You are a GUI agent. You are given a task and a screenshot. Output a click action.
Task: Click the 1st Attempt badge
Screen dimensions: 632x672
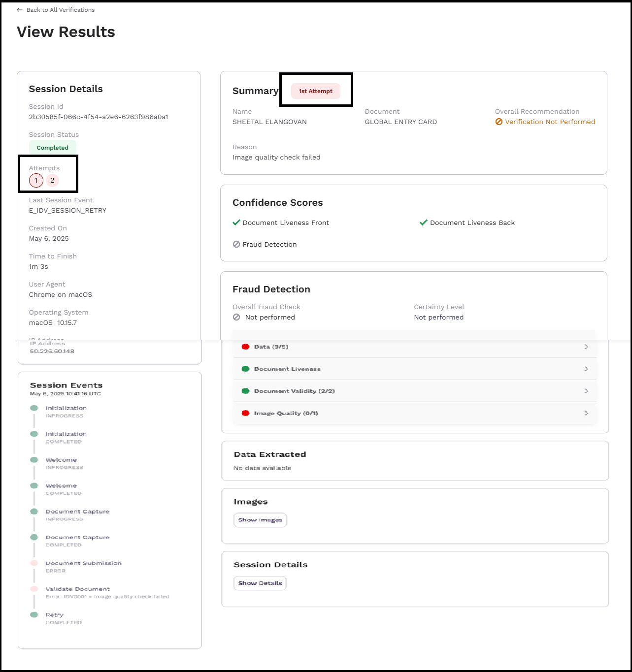click(315, 91)
